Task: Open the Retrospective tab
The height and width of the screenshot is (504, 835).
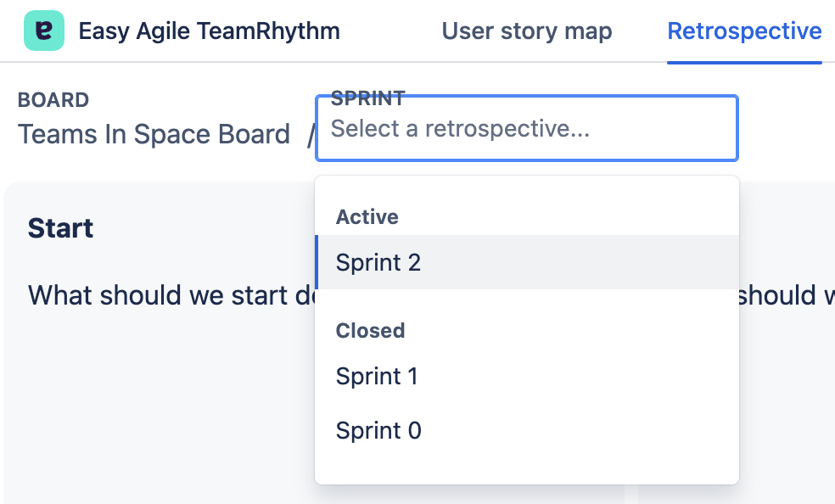Action: pyautogui.click(x=744, y=31)
